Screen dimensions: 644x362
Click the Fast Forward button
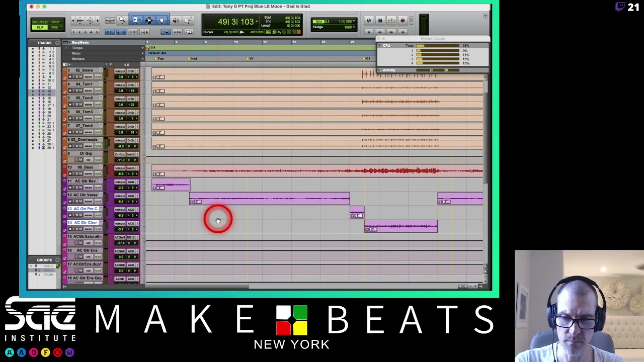[391, 32]
